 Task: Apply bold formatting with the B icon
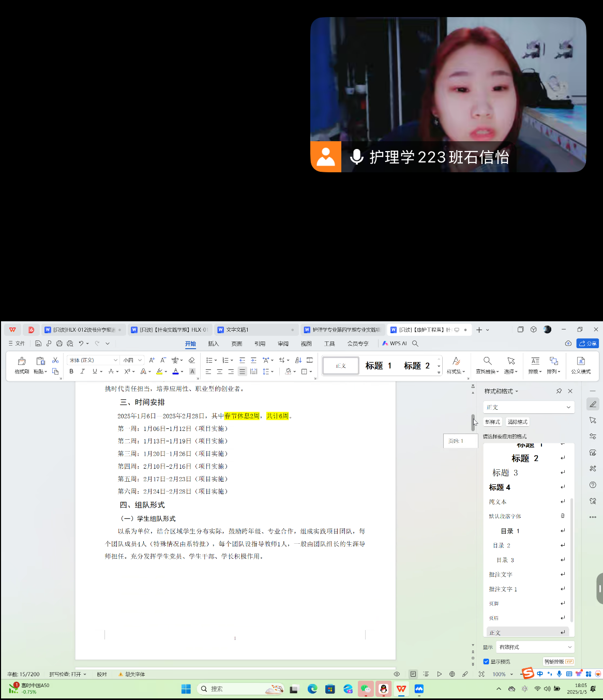[x=71, y=371]
